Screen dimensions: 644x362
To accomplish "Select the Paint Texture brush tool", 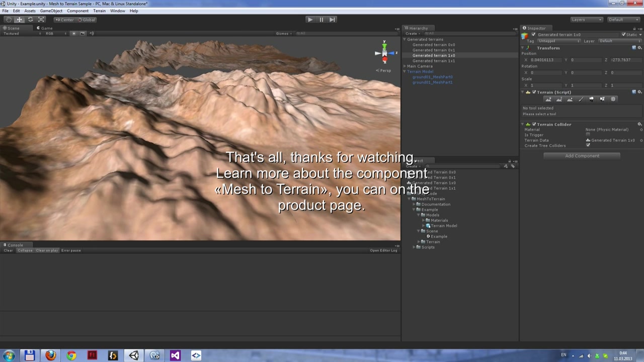I will 581,99.
